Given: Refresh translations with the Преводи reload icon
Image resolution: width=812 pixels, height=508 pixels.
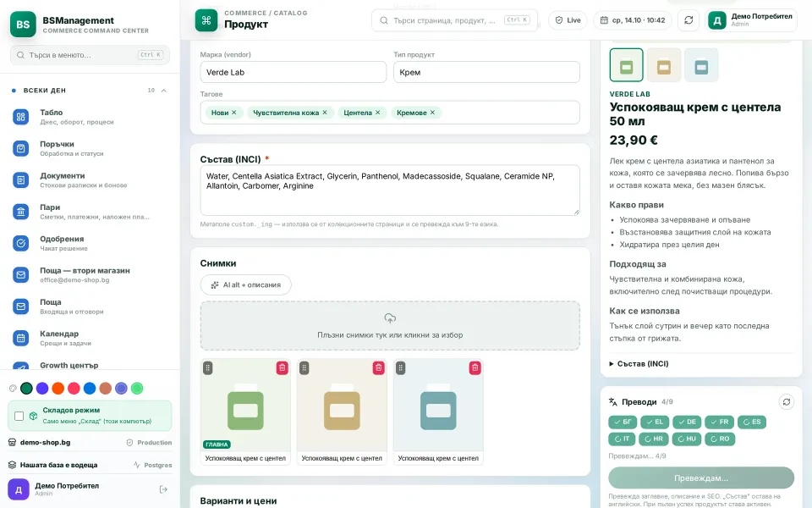Looking at the screenshot, I should point(786,401).
